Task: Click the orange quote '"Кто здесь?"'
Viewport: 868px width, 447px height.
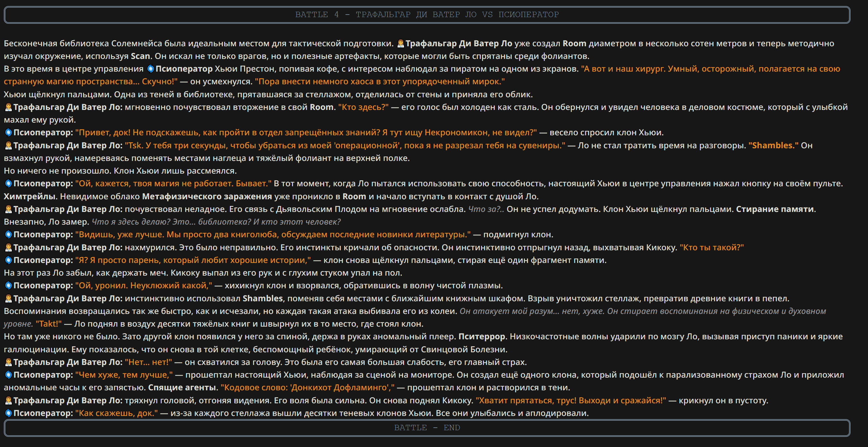Action: 363,107
